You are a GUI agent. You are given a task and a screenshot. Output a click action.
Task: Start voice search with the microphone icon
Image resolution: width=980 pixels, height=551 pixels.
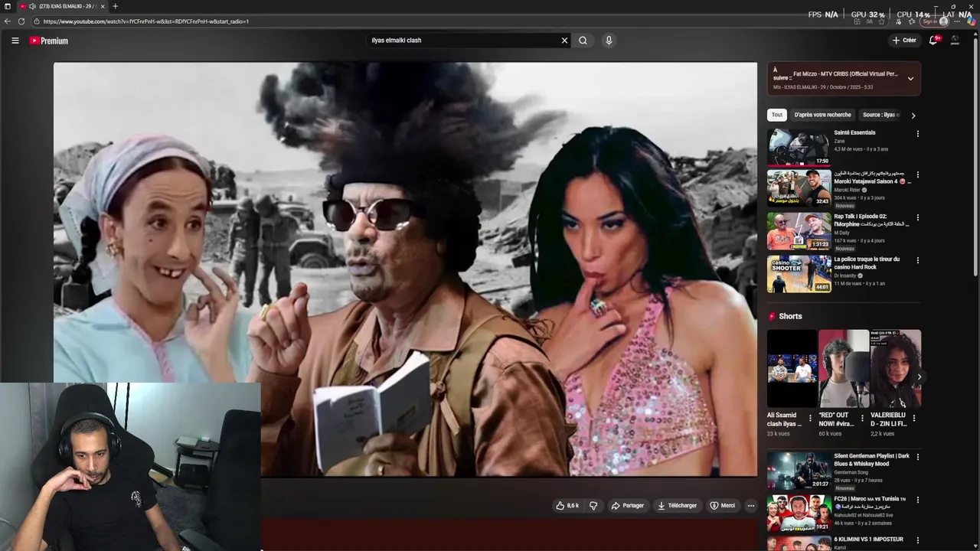coord(609,41)
